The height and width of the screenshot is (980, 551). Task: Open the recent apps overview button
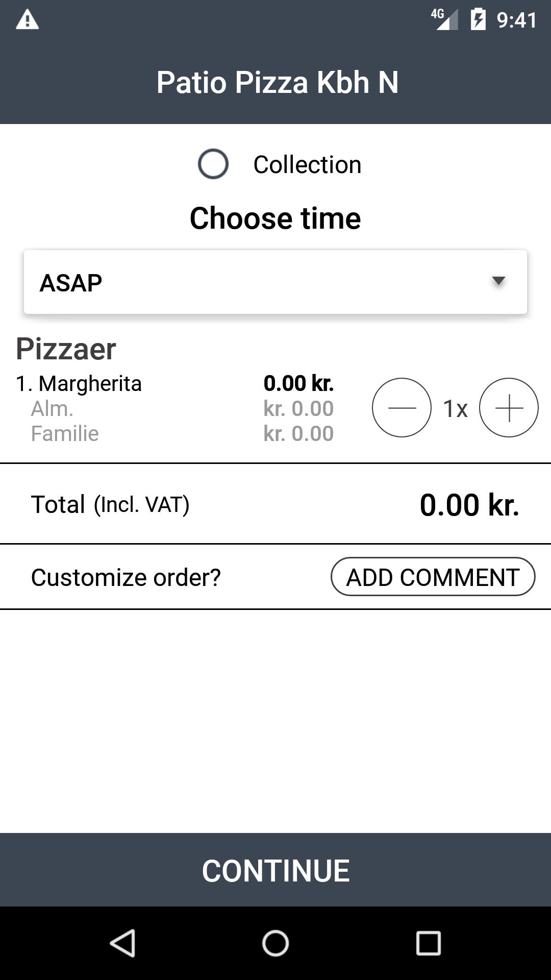click(428, 943)
